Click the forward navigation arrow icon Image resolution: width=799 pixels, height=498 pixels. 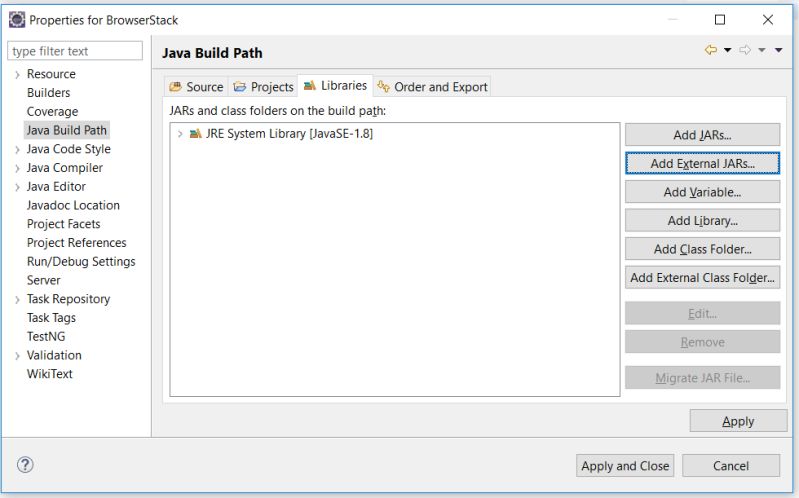745,50
